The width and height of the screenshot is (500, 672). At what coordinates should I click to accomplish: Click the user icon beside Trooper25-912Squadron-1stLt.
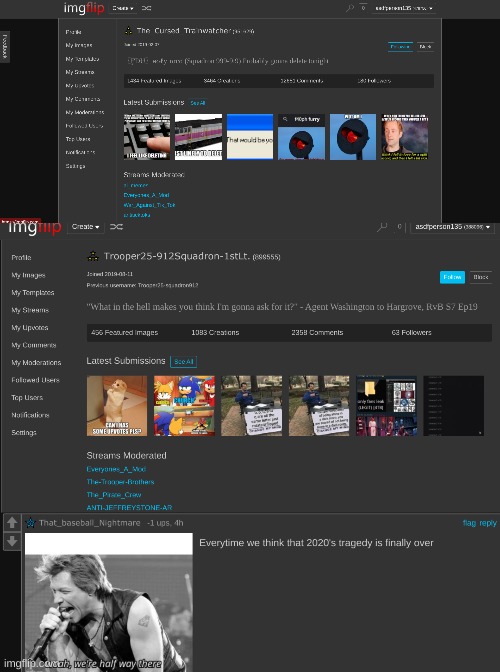(x=93, y=256)
